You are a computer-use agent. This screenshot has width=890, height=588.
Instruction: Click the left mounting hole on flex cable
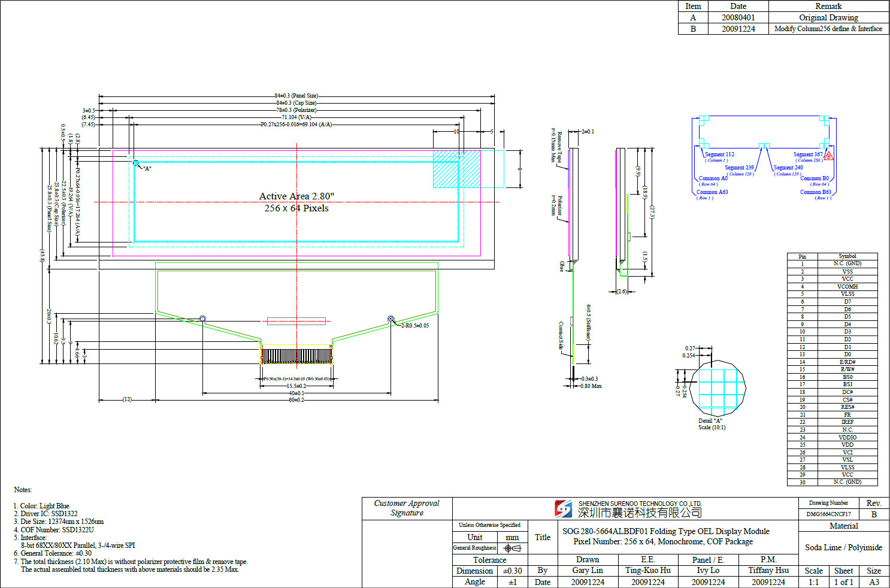coord(202,319)
